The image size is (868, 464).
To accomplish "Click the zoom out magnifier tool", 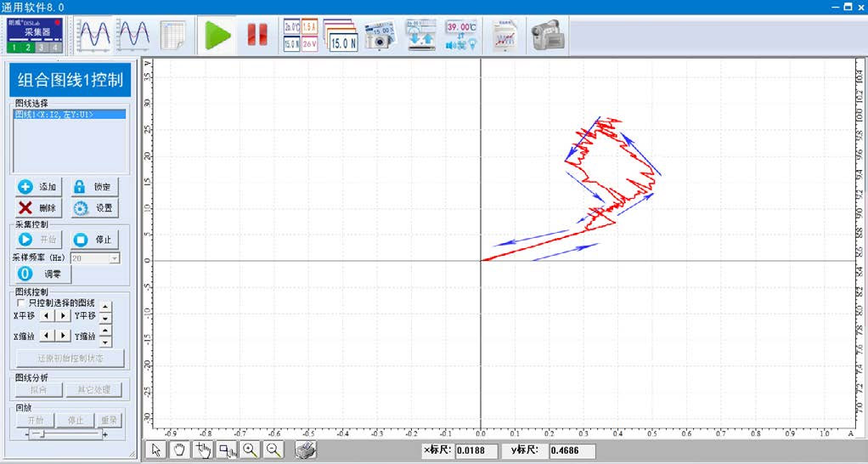I will pos(273,450).
